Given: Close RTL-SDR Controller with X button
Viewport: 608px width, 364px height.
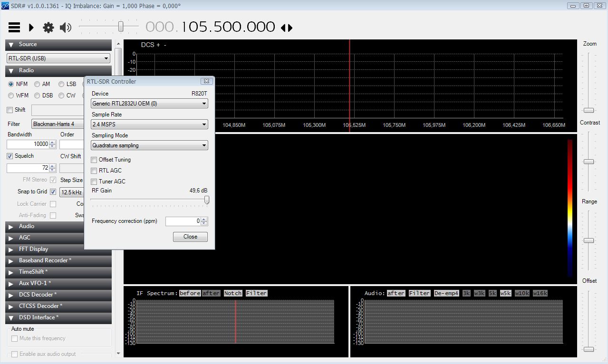Looking at the screenshot, I should click(206, 81).
